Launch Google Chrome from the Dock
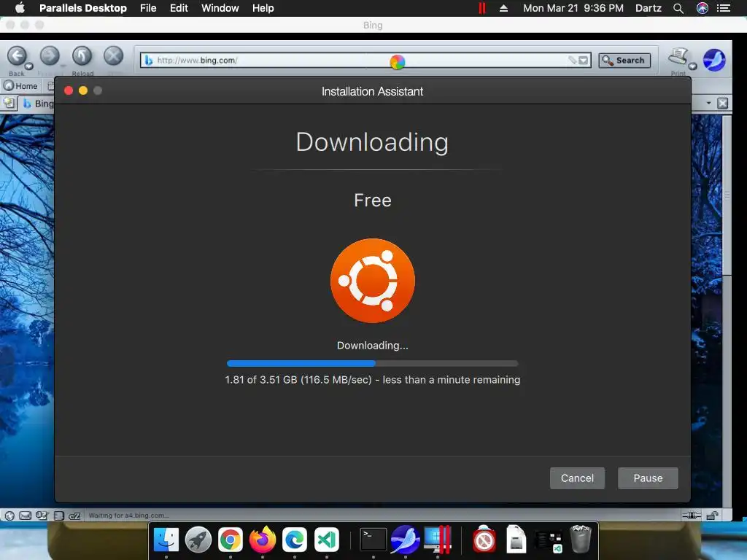Viewport: 747px width, 560px height. 230,540
